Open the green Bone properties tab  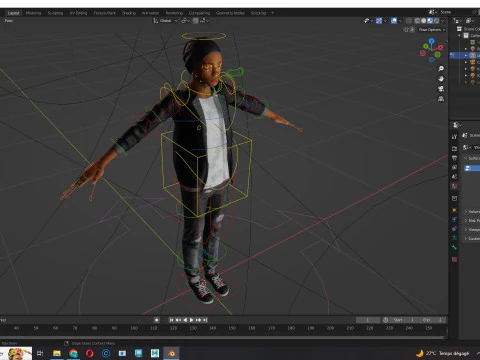tap(454, 247)
